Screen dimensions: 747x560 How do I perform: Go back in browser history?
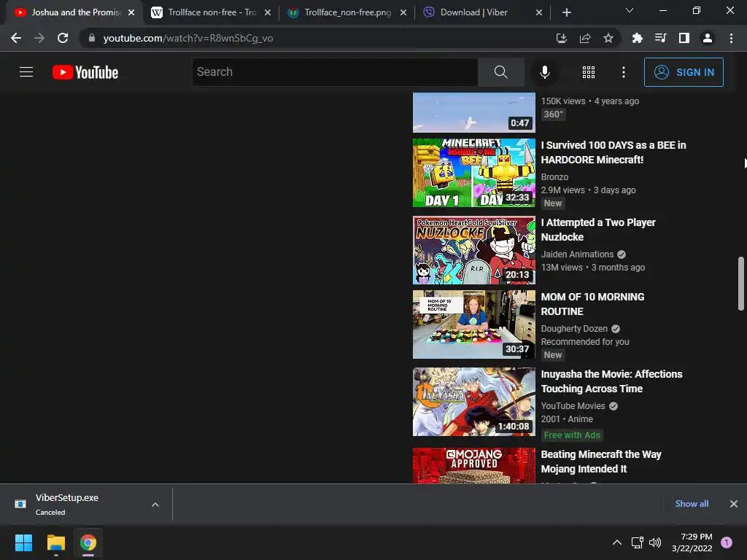click(x=16, y=38)
